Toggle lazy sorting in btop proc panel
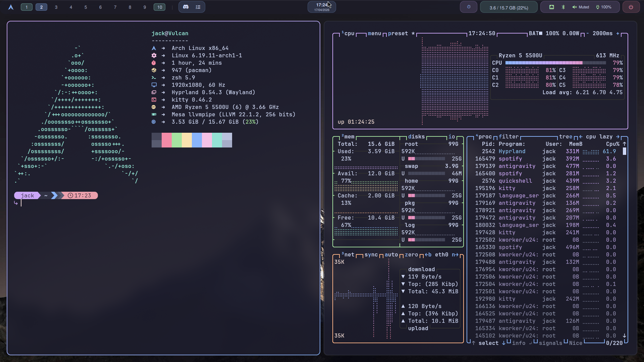This screenshot has width=644, height=362. (x=606, y=137)
